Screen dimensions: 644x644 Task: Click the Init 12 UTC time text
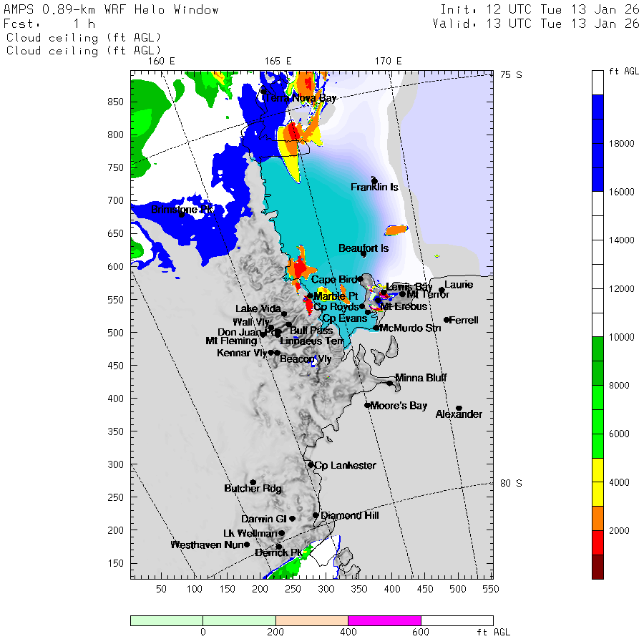(540, 10)
